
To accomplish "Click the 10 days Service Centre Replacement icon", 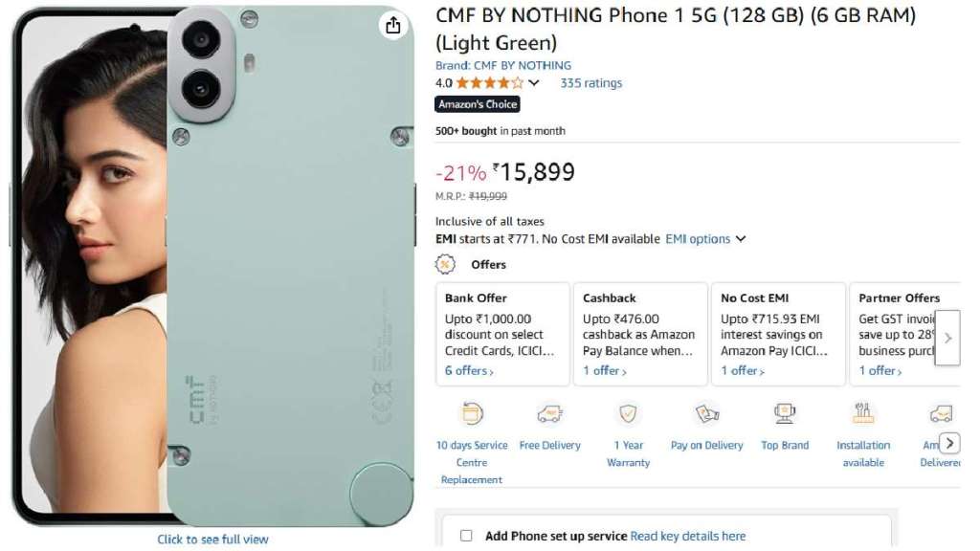I will pos(472,414).
